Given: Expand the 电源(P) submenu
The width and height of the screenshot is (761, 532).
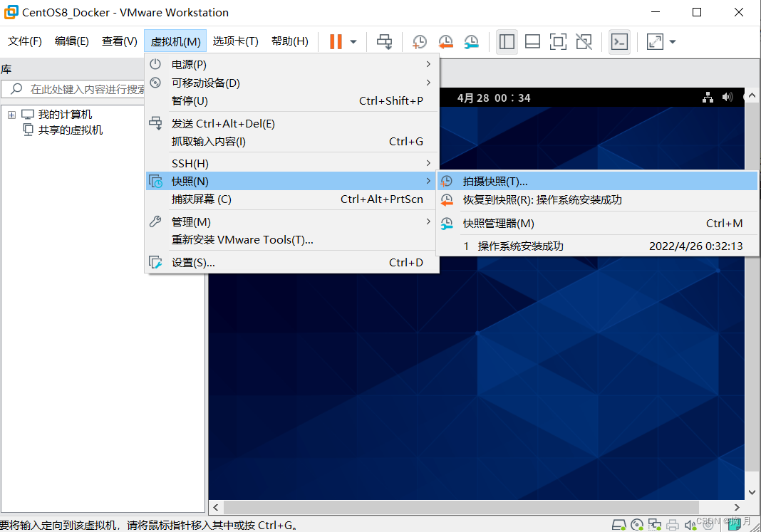Looking at the screenshot, I should pos(291,65).
